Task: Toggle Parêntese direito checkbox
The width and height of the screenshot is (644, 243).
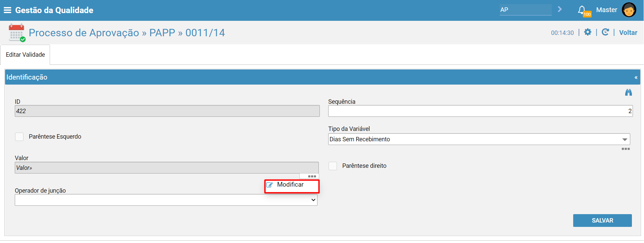Action: [x=333, y=166]
